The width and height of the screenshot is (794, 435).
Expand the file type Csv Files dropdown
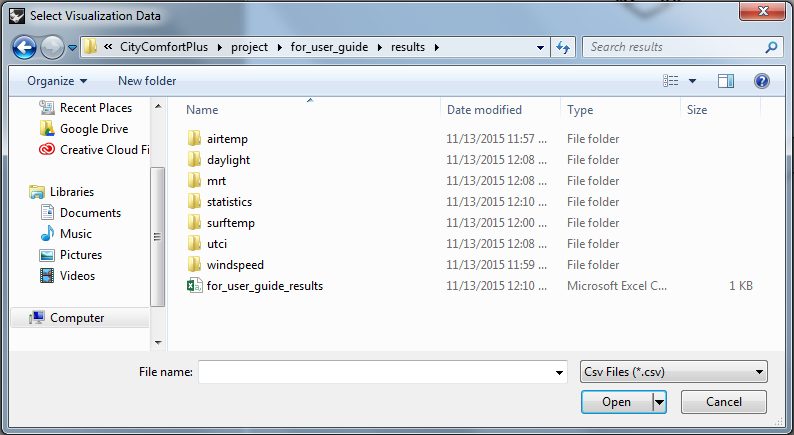click(674, 372)
